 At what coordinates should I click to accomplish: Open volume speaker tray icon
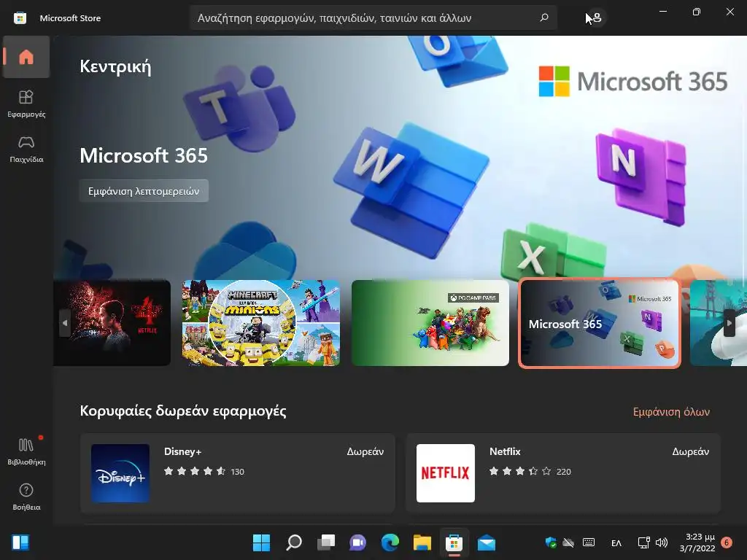[662, 542]
